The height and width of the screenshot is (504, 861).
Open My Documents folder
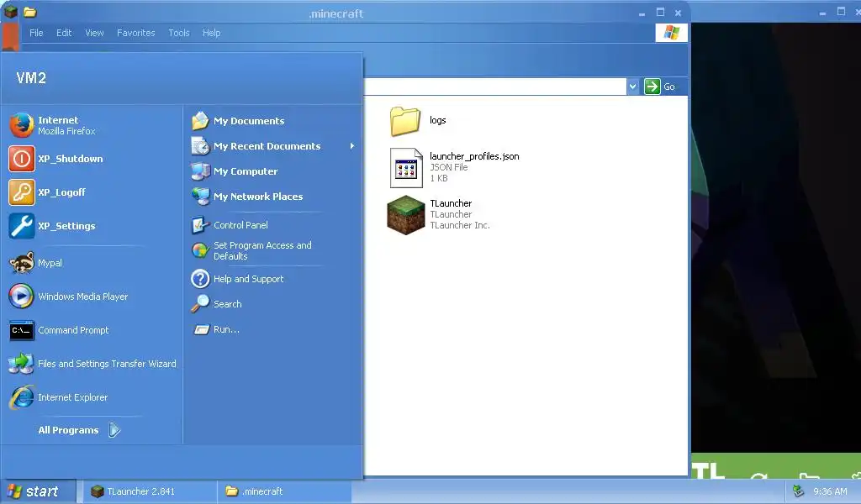tap(237, 121)
